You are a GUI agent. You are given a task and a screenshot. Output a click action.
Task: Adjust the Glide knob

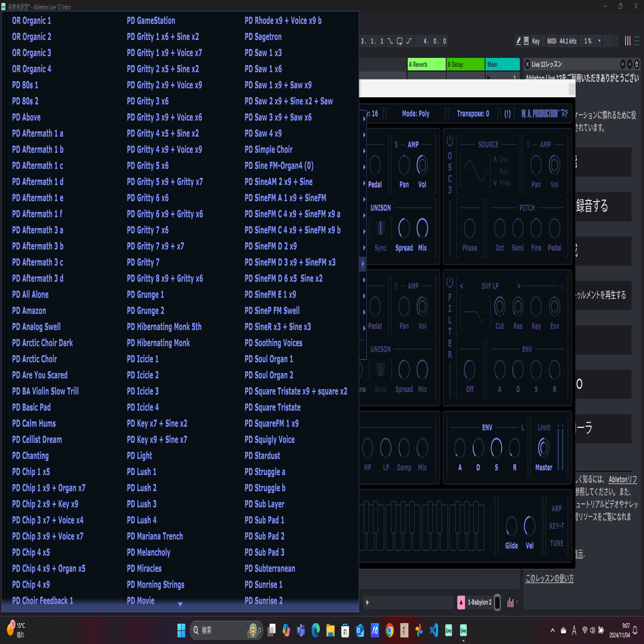511,526
